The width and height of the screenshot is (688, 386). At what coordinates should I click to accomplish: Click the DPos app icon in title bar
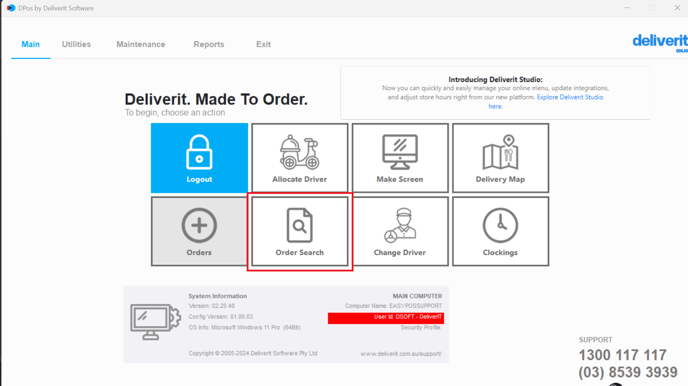pyautogui.click(x=11, y=8)
